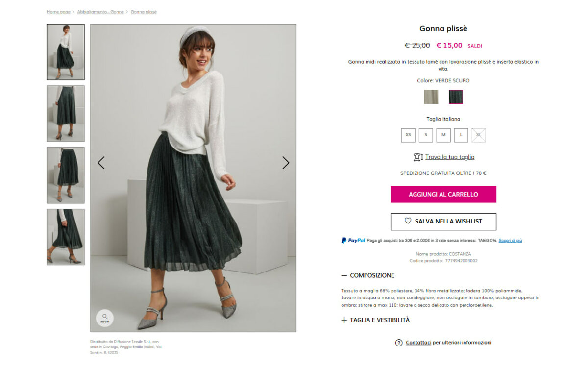Click the heart icon on wishlist button
This screenshot has height=371, width=588.
click(408, 221)
